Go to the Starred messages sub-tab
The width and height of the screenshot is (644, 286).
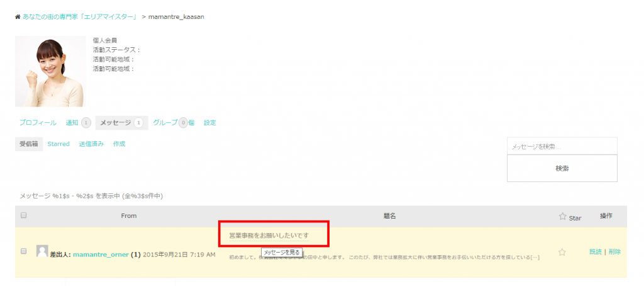[x=58, y=144]
